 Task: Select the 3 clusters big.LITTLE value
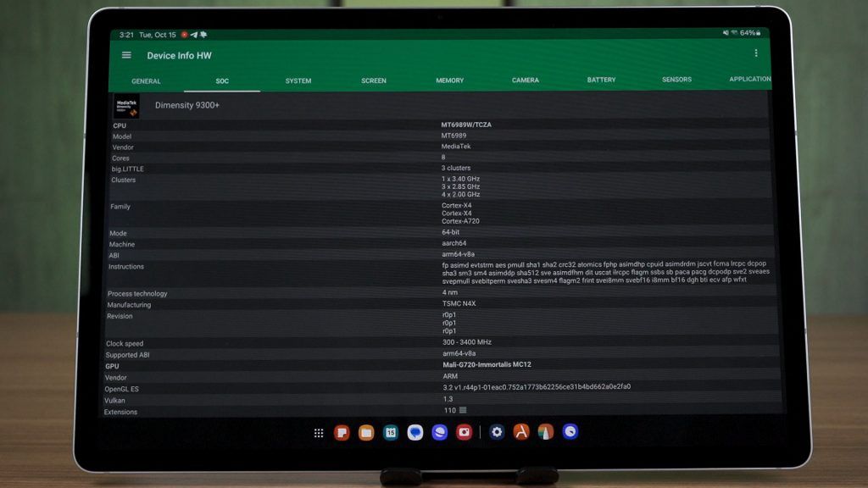coord(455,168)
